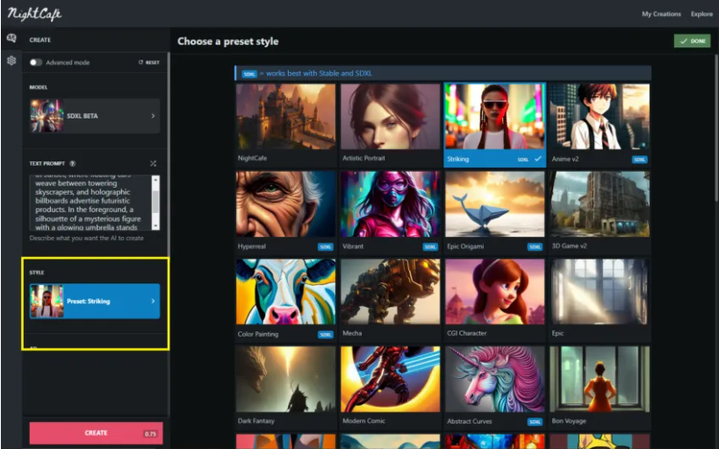719x449 pixels.
Task: Click the SDXL badge on Abstract Curves
Action: (x=535, y=422)
